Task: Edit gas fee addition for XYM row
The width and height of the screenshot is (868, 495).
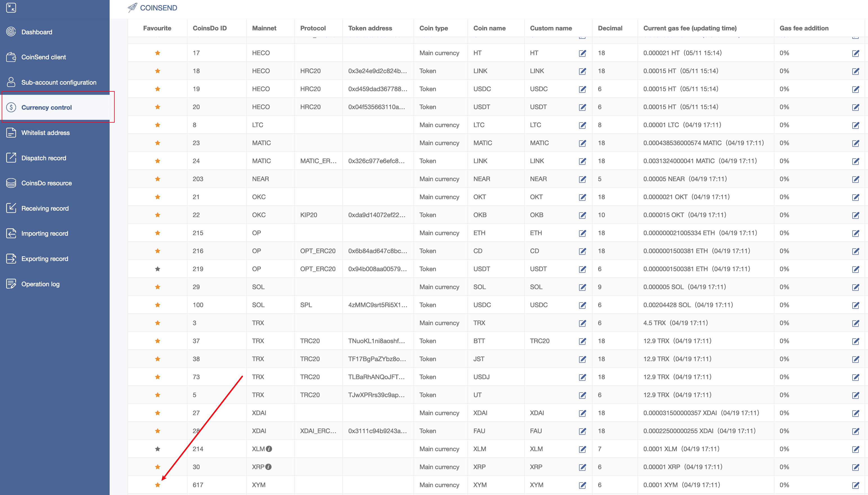Action: coord(855,485)
